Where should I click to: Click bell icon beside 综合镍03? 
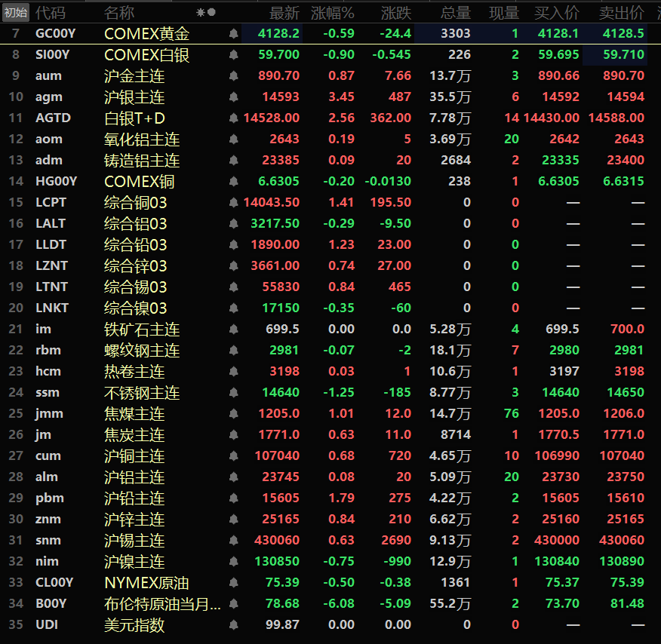pos(234,308)
